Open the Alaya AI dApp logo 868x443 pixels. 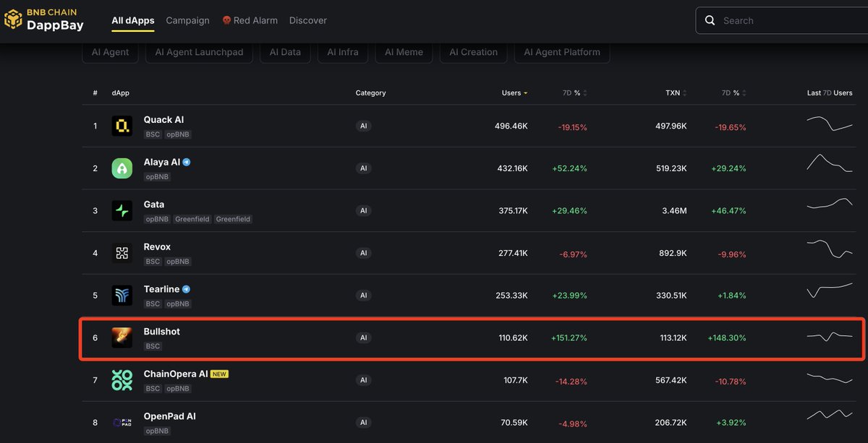(122, 168)
